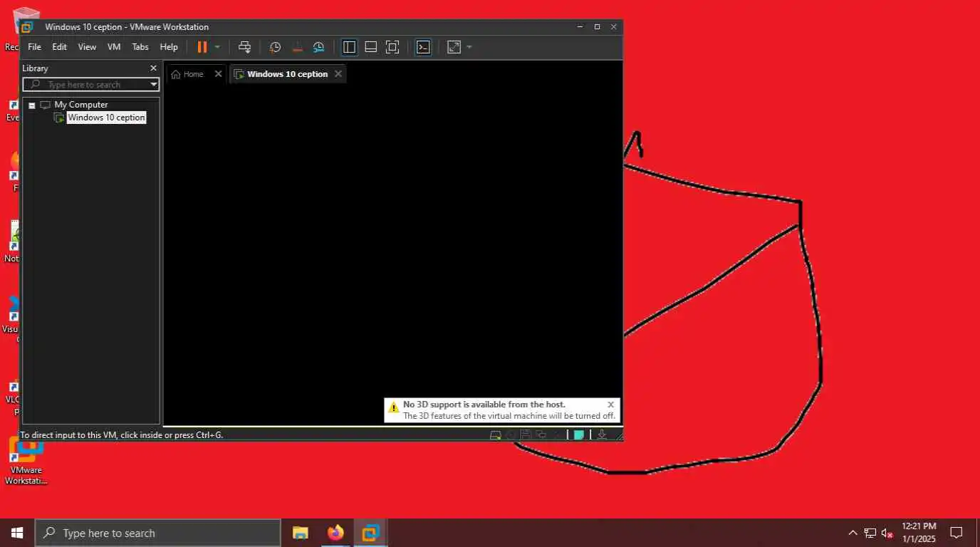Open Firefox from the taskbar

(335, 533)
